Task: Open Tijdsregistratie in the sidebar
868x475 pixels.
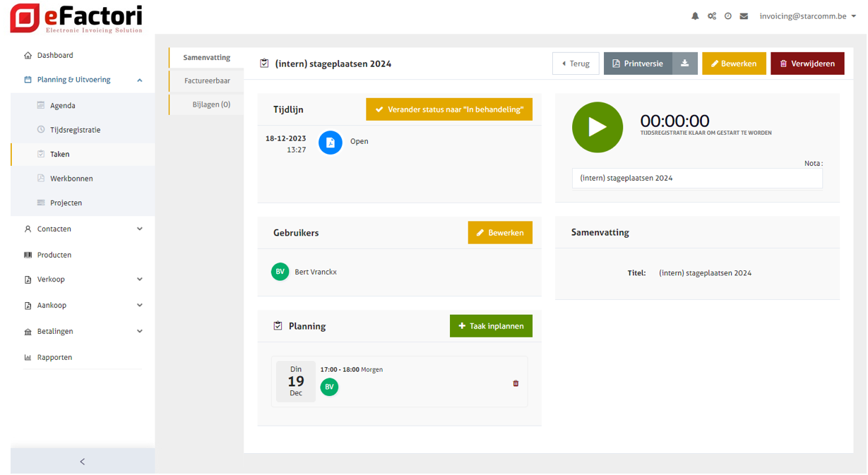Action: 75,130
